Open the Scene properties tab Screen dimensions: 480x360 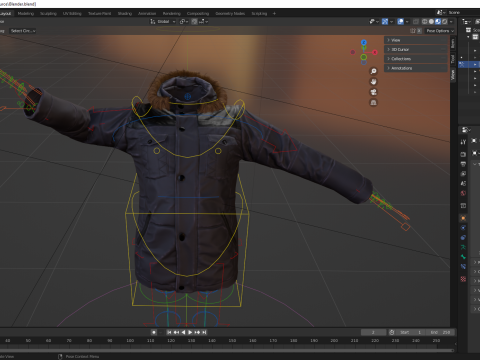[463, 183]
